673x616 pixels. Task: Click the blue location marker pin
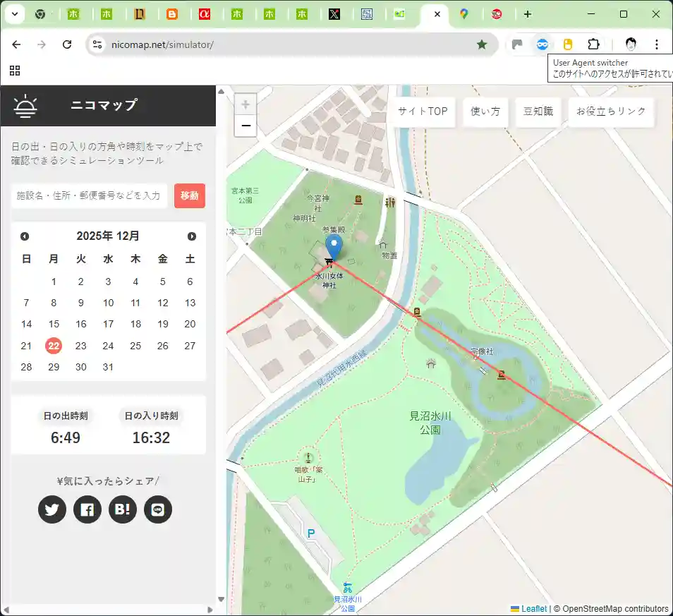pos(335,248)
